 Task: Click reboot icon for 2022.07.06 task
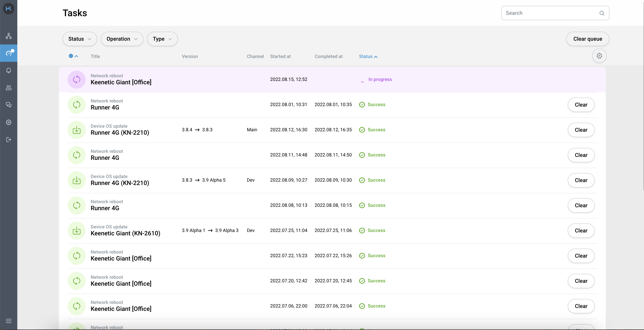(x=77, y=306)
